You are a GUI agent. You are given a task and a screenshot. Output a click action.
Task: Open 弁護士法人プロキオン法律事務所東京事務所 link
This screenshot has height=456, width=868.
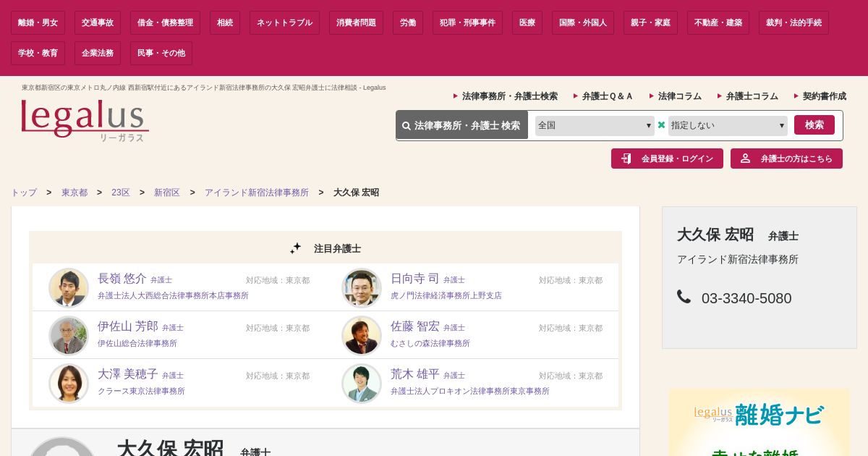(470, 391)
